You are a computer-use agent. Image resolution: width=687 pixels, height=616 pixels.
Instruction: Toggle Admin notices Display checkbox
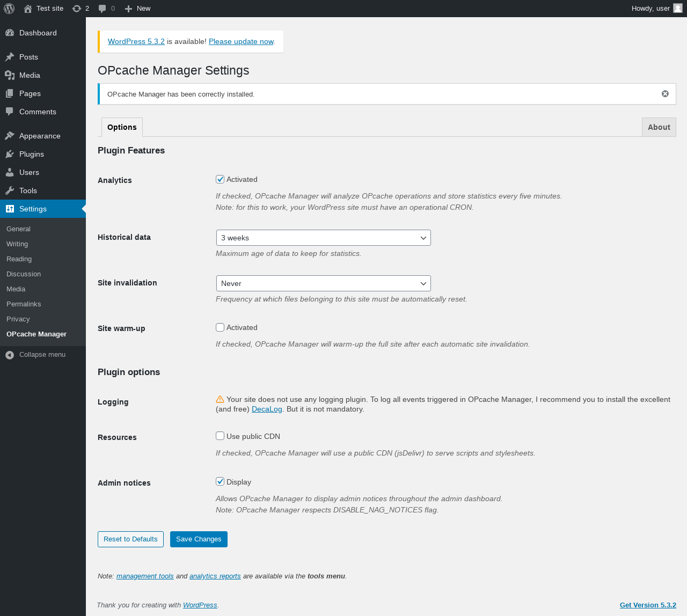coord(220,481)
